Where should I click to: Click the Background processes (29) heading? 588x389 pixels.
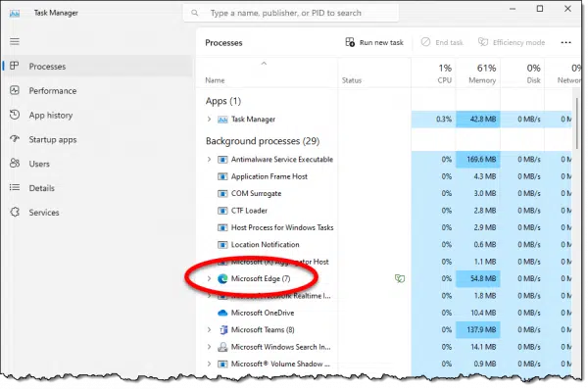pyautogui.click(x=263, y=141)
